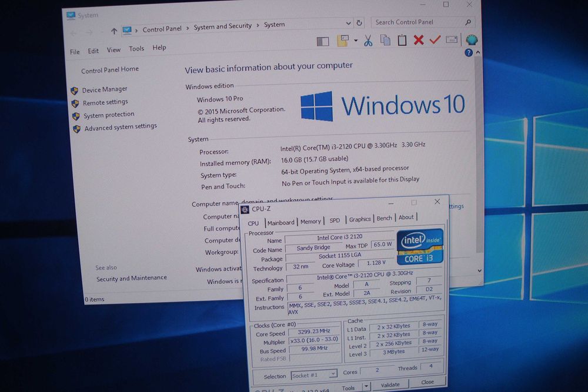Switch to the Bench tab in CPU-Z
This screenshot has width=588, height=392.
385,218
